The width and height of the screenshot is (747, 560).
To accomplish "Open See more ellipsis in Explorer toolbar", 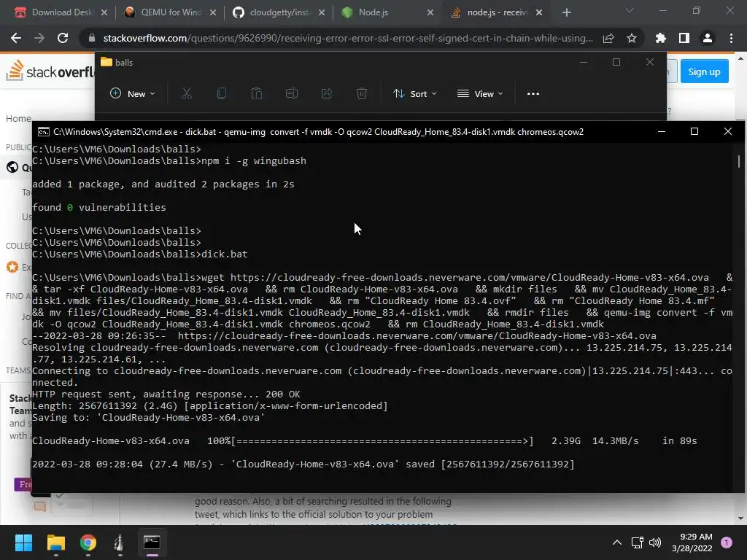I will click(533, 94).
